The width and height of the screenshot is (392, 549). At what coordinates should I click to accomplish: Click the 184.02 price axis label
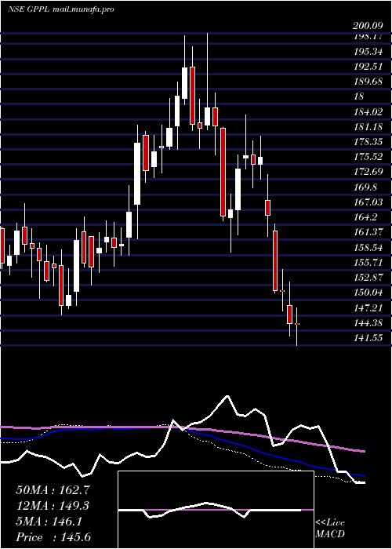click(x=368, y=112)
